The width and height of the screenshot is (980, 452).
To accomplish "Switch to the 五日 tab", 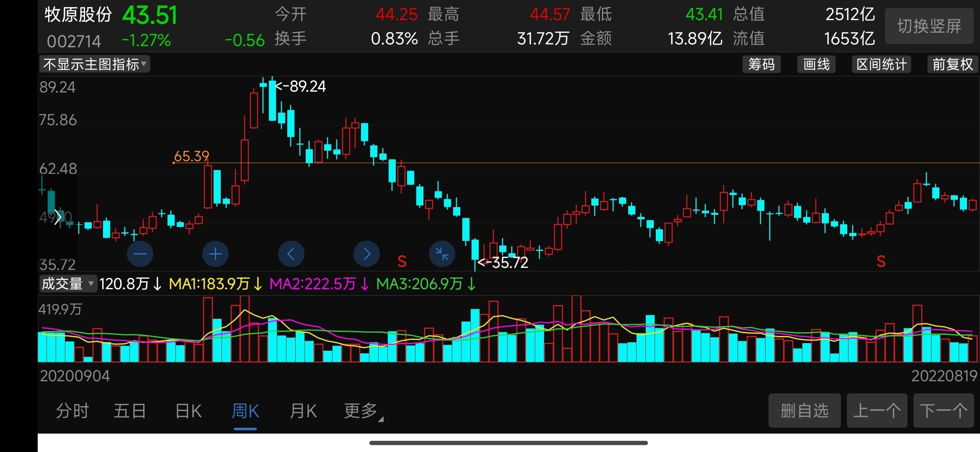I will (x=130, y=411).
